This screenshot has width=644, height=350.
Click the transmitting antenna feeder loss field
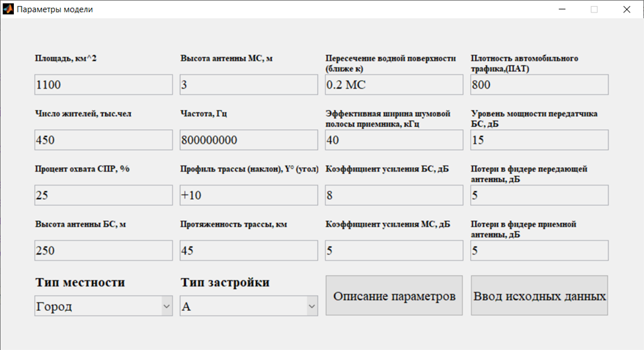click(540, 195)
